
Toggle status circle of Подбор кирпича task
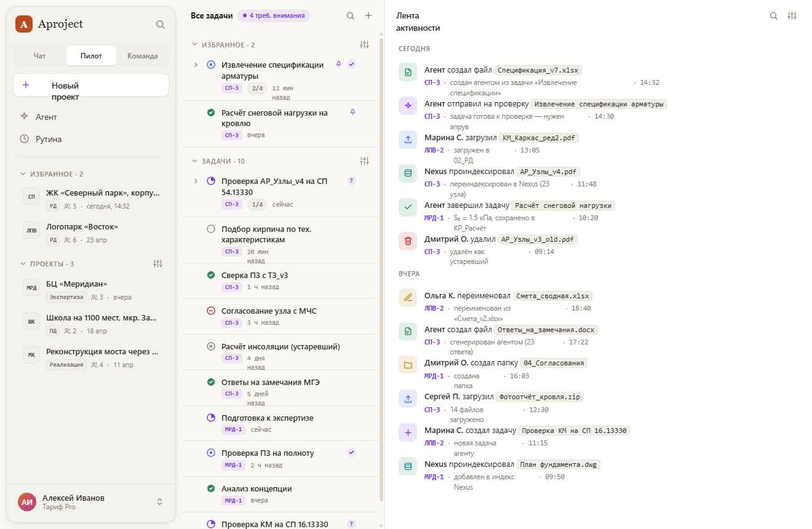211,229
